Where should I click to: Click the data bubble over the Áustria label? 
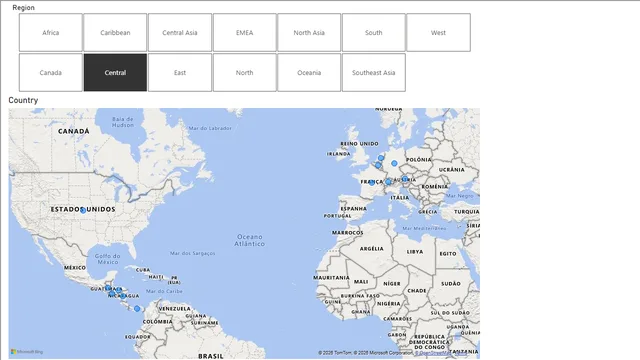coord(404,179)
